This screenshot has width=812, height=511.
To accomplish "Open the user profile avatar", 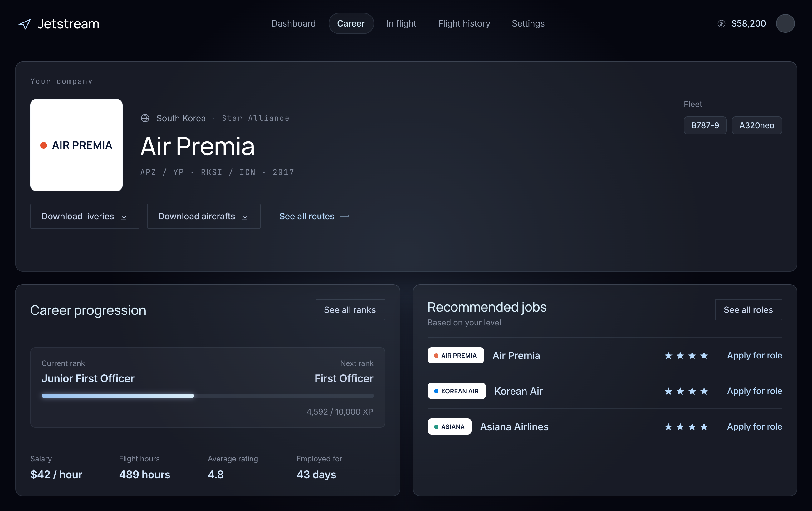I will pyautogui.click(x=785, y=24).
